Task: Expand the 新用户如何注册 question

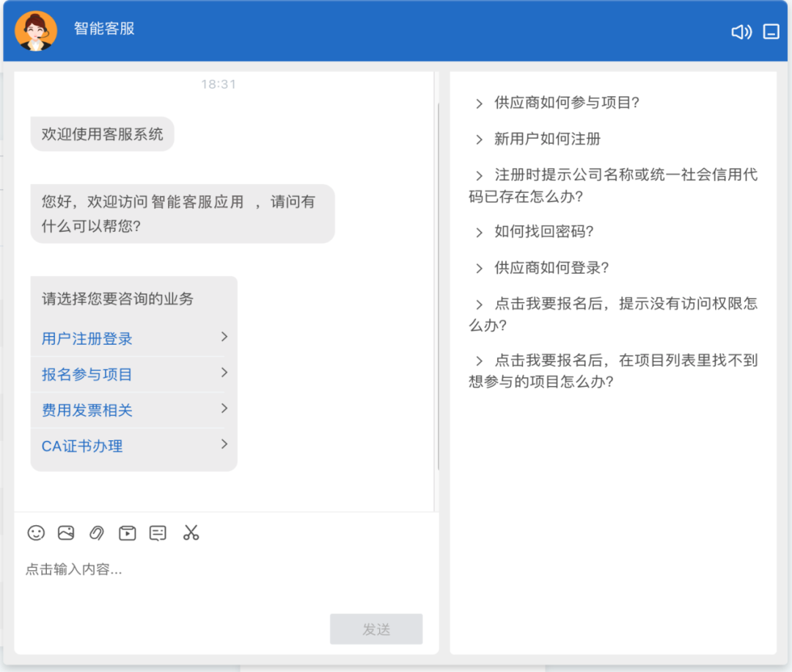Action: point(547,139)
